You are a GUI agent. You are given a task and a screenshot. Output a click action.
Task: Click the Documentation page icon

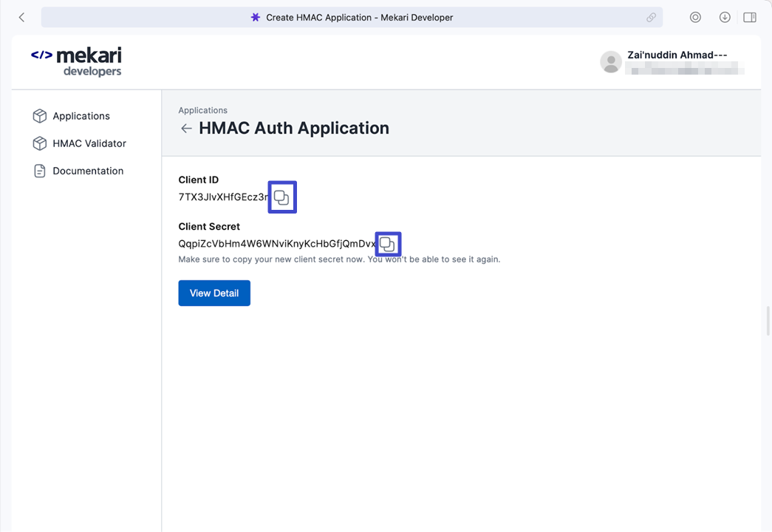[x=40, y=171]
